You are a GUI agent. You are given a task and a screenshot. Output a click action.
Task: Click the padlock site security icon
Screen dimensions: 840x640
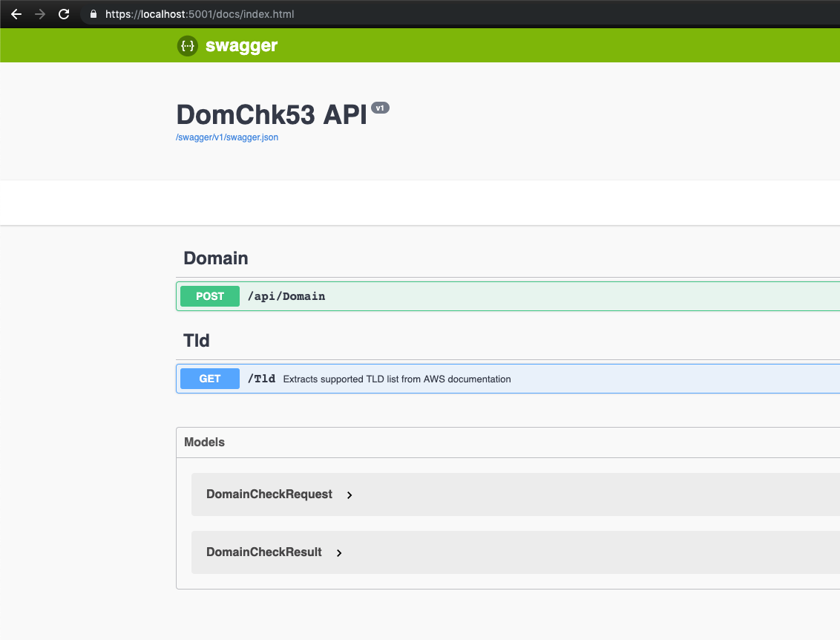point(93,14)
